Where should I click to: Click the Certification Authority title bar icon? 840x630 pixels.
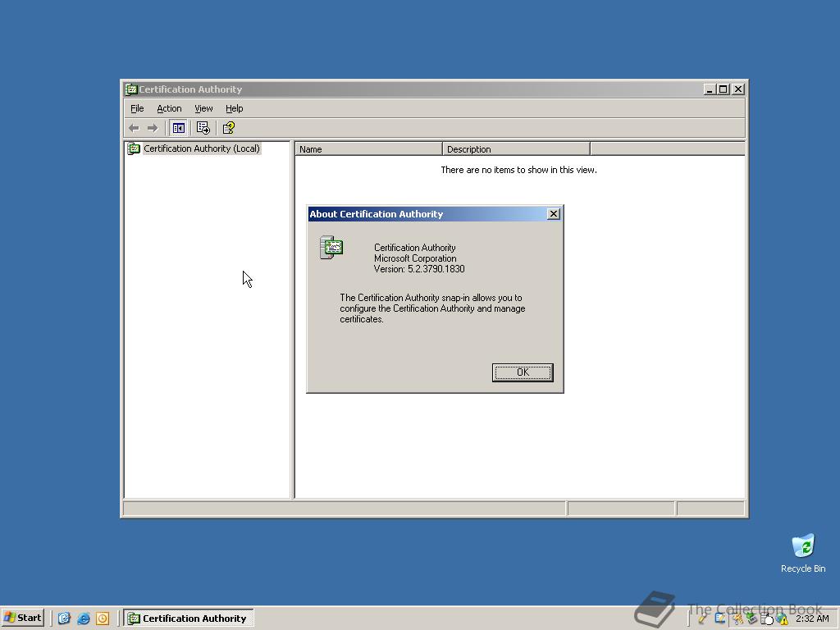131,89
